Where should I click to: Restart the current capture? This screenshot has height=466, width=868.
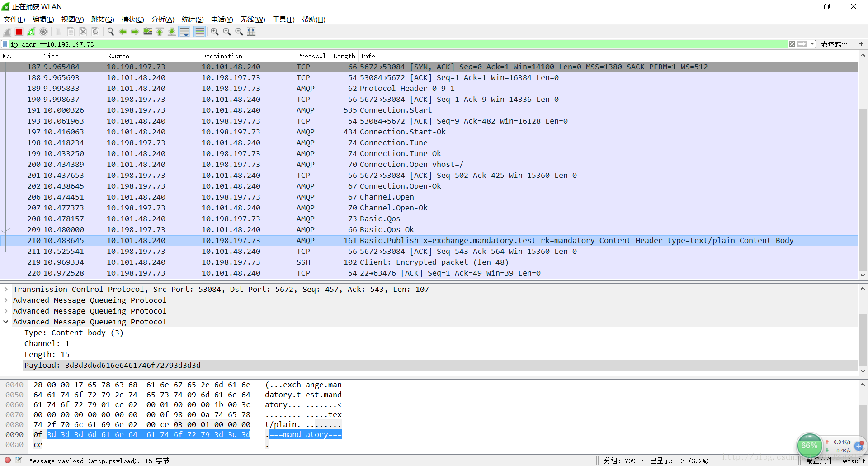[x=31, y=32]
